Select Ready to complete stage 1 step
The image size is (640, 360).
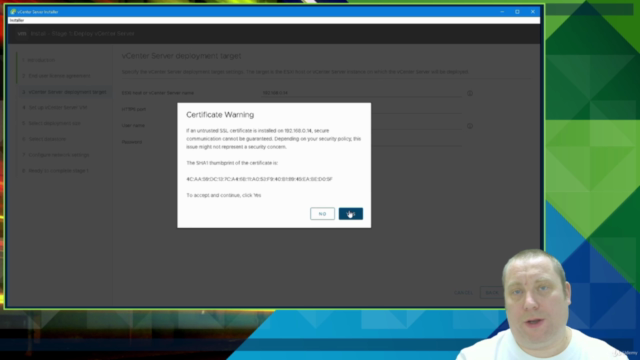point(55,171)
